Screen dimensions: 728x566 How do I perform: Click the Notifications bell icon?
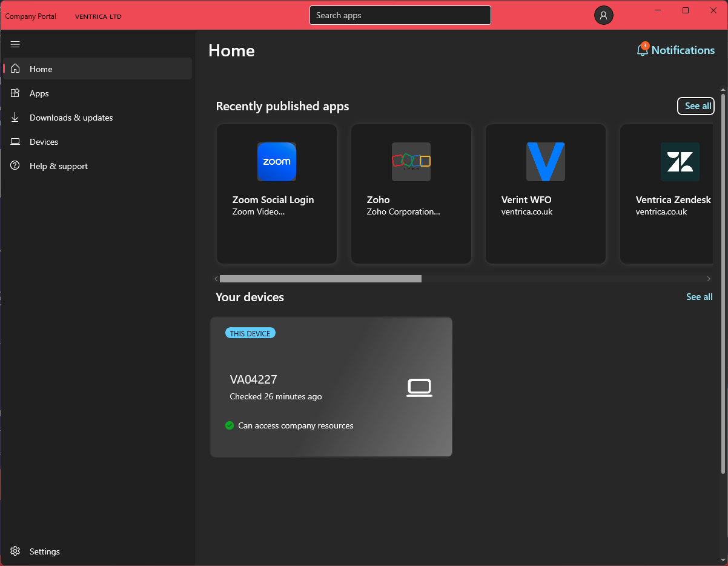coord(643,50)
